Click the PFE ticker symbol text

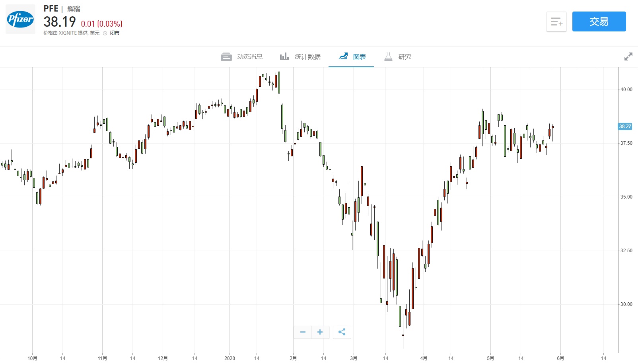[x=51, y=9]
